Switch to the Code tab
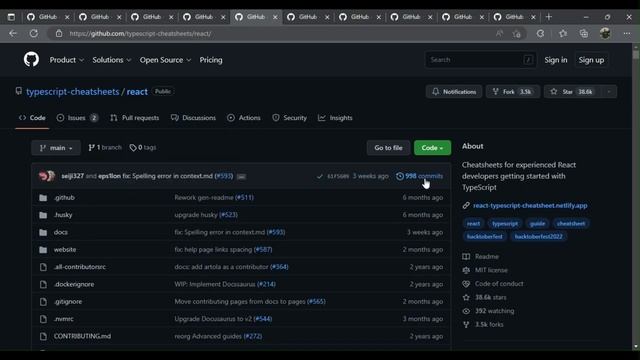This screenshot has width=640, height=360. [x=32, y=118]
